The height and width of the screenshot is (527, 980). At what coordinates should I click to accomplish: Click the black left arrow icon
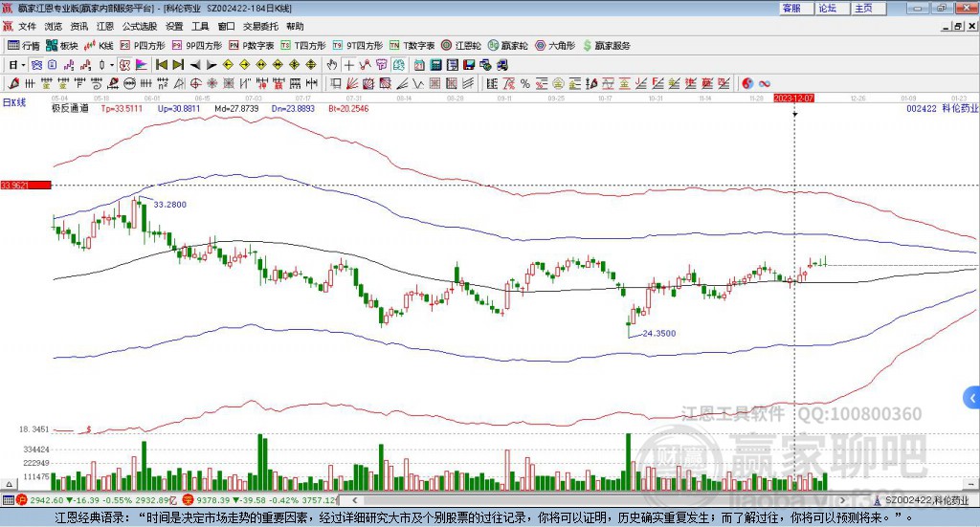(x=195, y=65)
